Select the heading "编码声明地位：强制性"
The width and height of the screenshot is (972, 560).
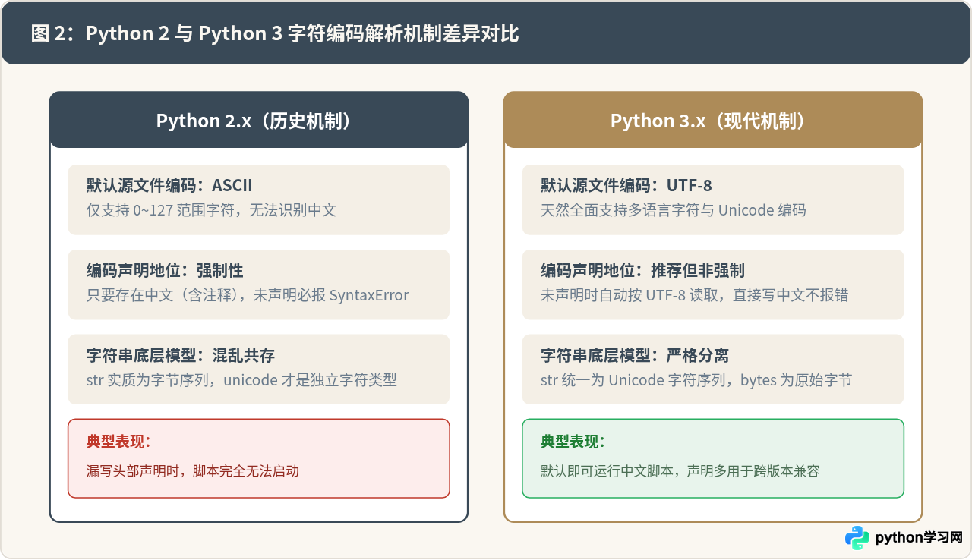pos(165,270)
